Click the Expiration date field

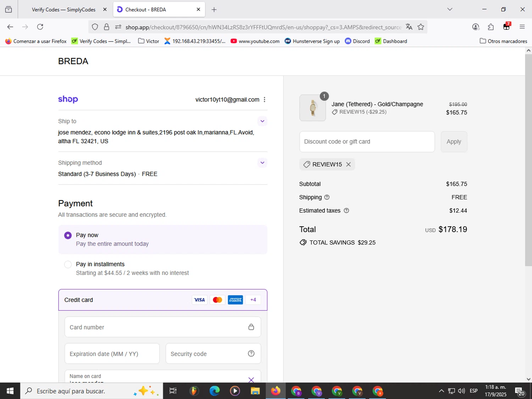(x=112, y=354)
